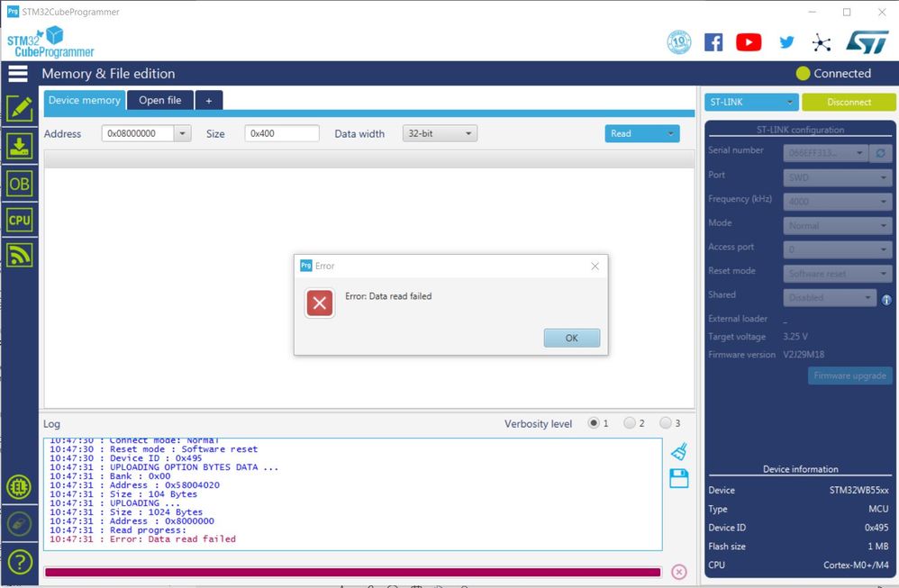This screenshot has height=588, width=899.
Task: Select verbosity level 1
Action: [594, 423]
